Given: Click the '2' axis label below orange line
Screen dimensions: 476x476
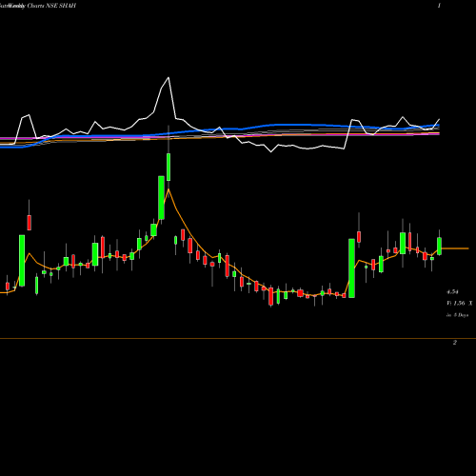Looking at the screenshot, I should pyautogui.click(x=455, y=343).
